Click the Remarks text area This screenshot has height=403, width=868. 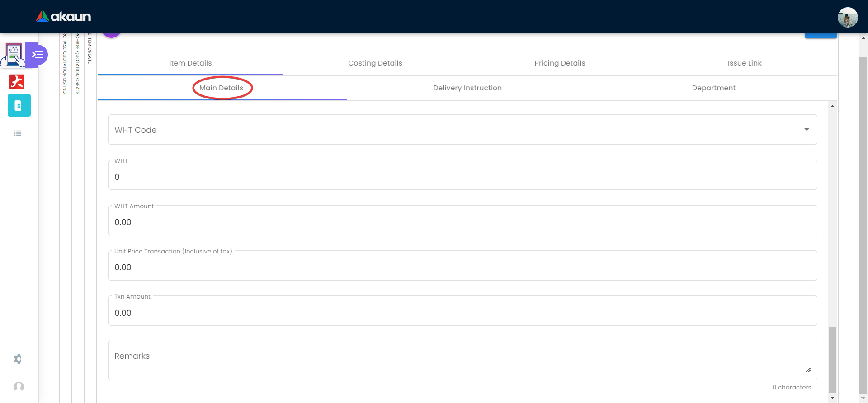tap(462, 360)
